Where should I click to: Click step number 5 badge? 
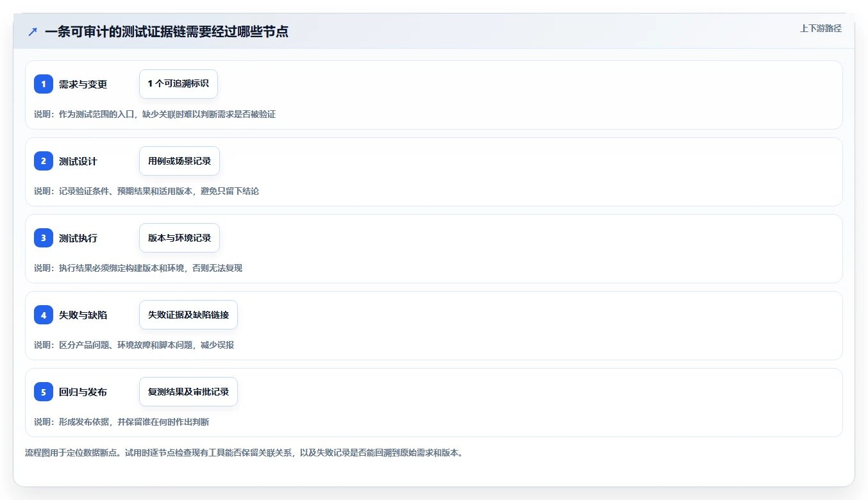click(44, 392)
